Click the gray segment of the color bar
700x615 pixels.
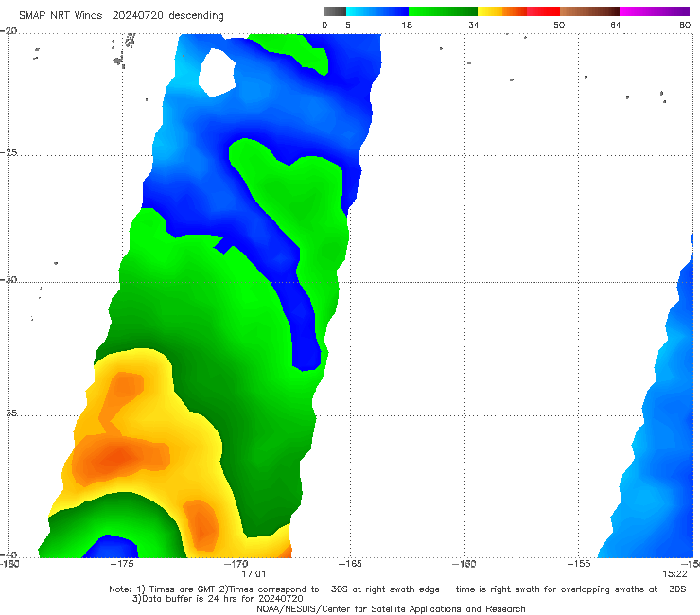coord(335,11)
